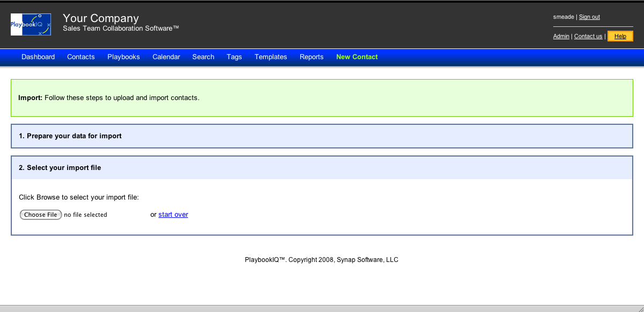Switch to the Calendar page

[x=166, y=57]
